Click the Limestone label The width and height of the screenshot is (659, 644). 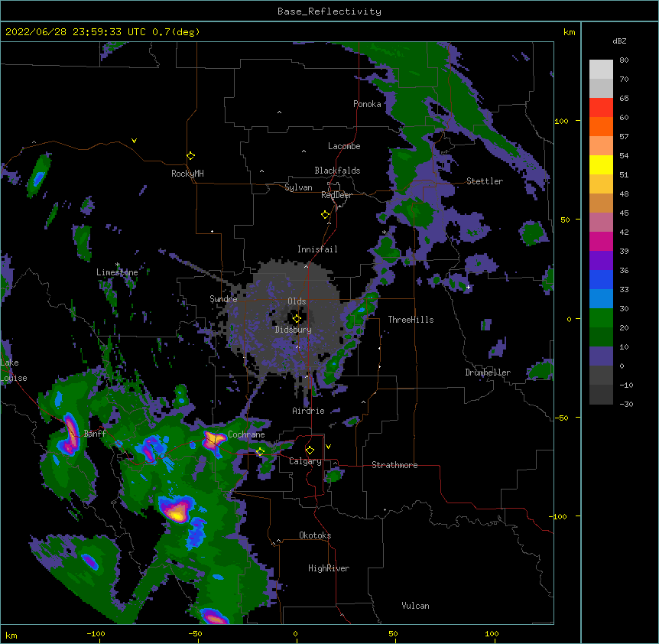click(117, 272)
